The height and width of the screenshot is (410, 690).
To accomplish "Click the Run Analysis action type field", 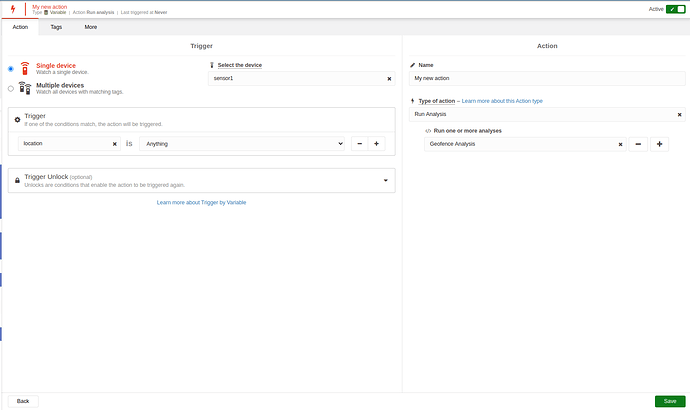I will tap(547, 114).
